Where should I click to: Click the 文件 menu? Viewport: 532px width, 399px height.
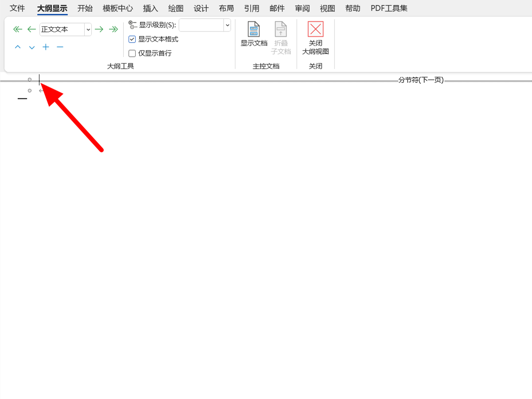[x=17, y=8]
